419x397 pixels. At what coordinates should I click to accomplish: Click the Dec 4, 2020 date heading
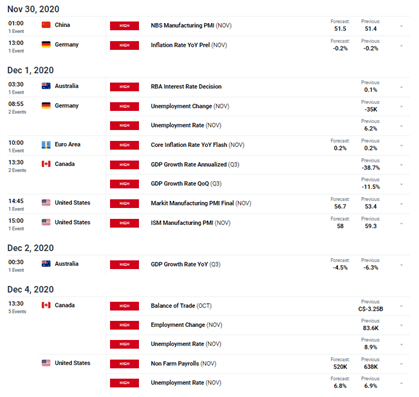click(30, 289)
